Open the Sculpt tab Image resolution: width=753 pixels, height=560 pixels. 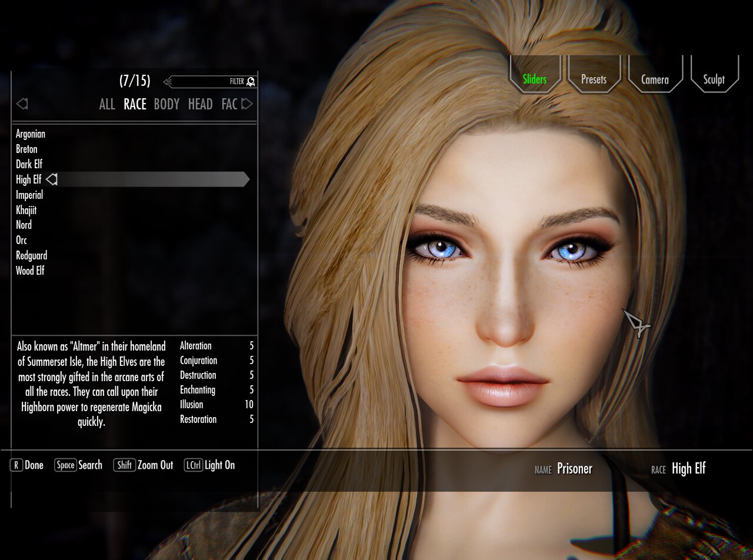(x=714, y=79)
